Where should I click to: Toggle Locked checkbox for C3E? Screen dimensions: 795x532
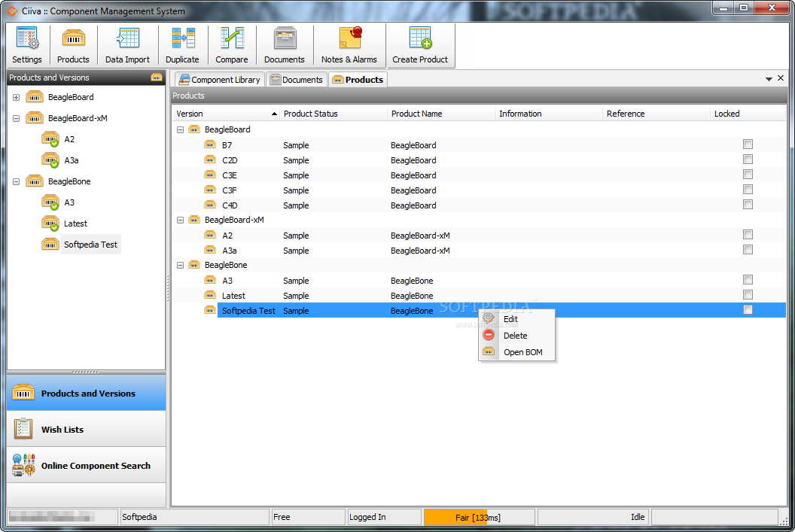coord(748,175)
